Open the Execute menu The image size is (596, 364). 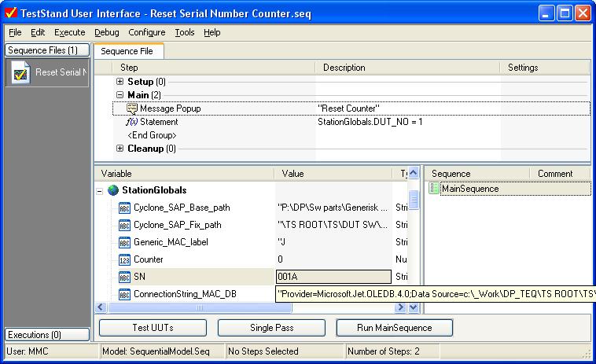pos(69,33)
